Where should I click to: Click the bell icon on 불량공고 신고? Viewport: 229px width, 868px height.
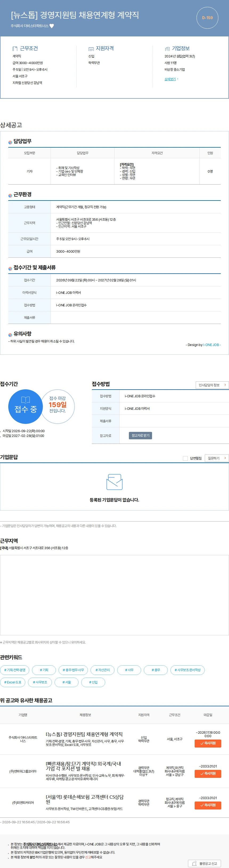click(194, 863)
